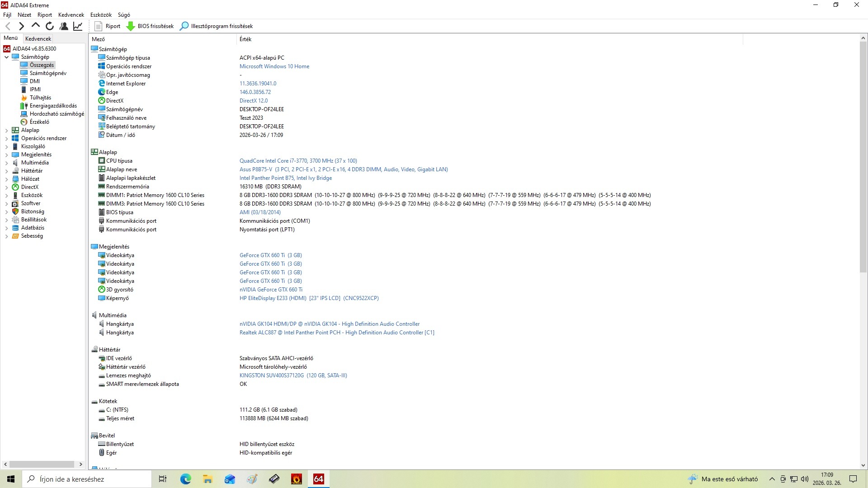The width and height of the screenshot is (868, 488).
Task: Open BIOS frissítések download icon
Action: [131, 26]
